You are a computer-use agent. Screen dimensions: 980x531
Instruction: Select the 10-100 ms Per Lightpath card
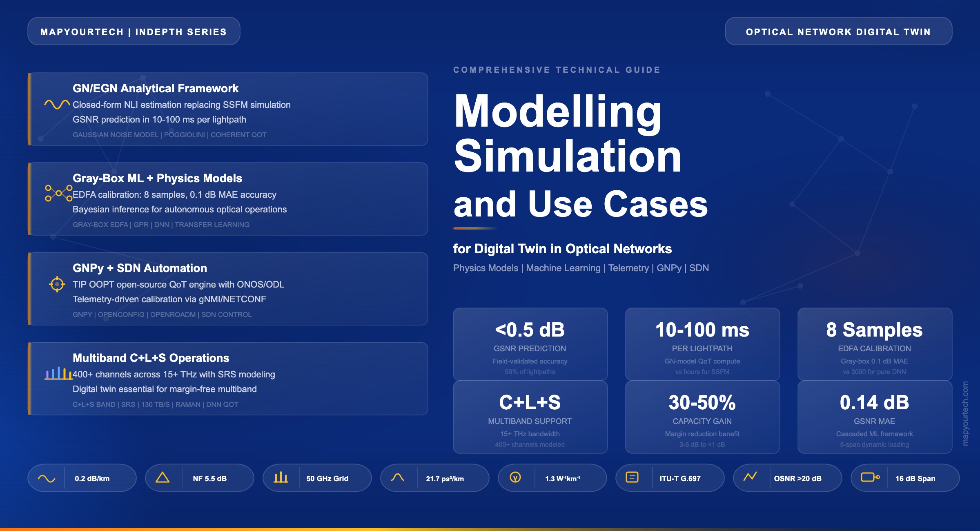pos(702,344)
